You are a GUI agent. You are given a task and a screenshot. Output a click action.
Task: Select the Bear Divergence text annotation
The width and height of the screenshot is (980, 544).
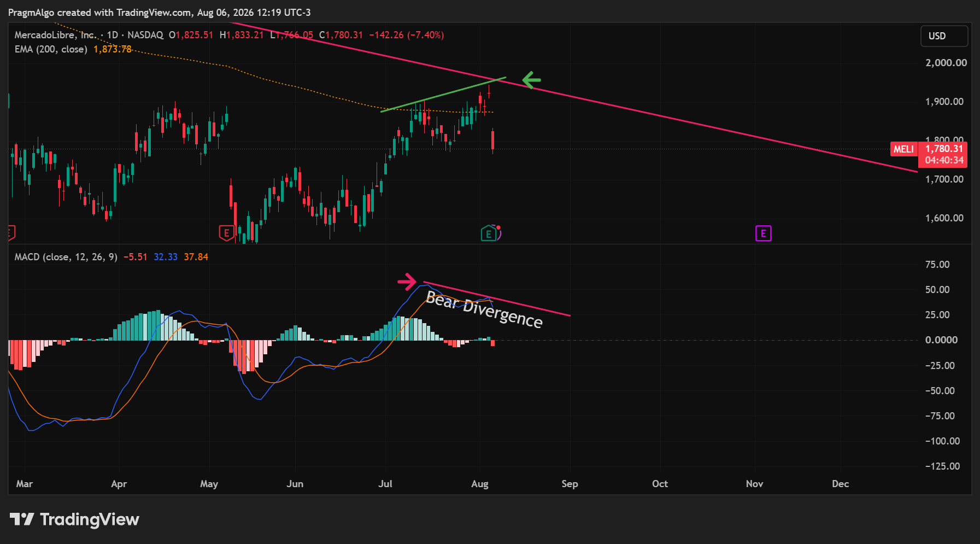[484, 309]
